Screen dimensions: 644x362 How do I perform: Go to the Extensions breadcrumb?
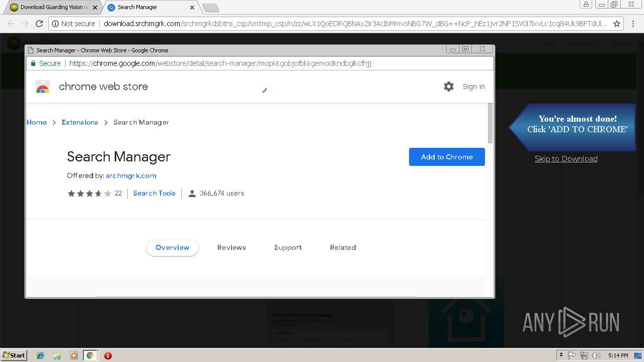click(x=80, y=122)
